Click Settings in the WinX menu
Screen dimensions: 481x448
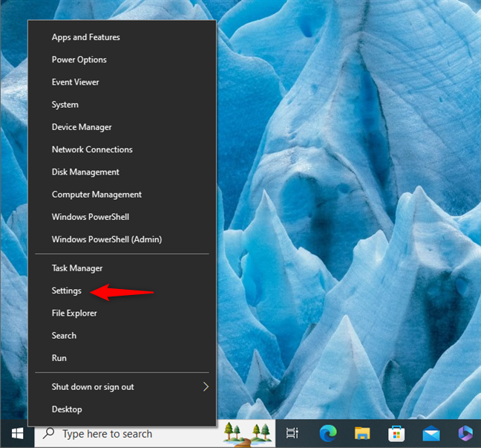click(x=122, y=290)
